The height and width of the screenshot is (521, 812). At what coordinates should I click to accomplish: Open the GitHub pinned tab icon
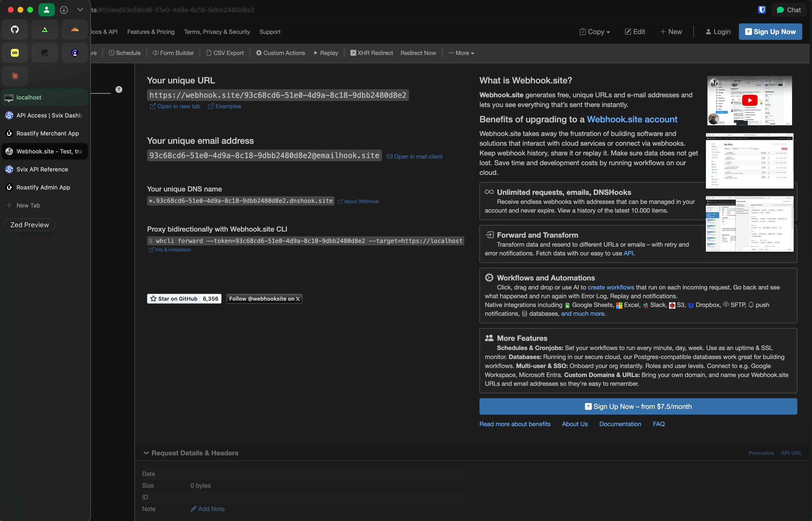click(x=15, y=29)
